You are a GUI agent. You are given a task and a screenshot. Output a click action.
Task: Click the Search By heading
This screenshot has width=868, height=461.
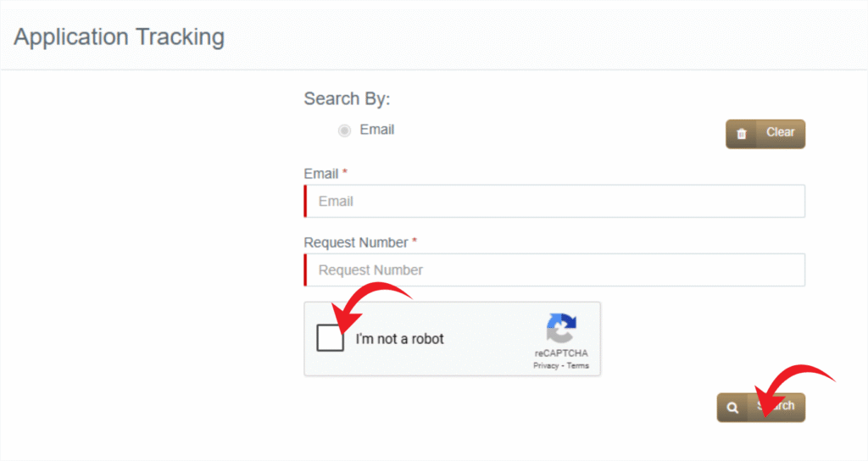point(347,98)
